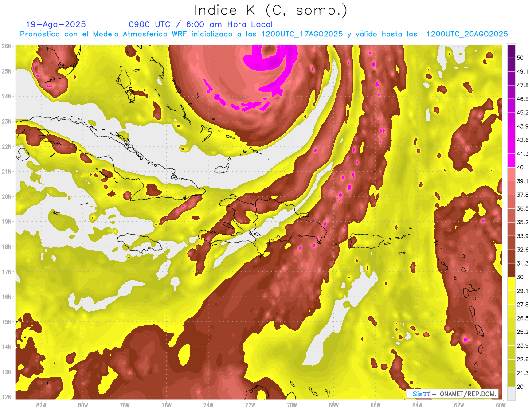This screenshot has width=532, height=411.
Task: Click the longitude axis label "74W"
Action: pyautogui.click(x=208, y=405)
